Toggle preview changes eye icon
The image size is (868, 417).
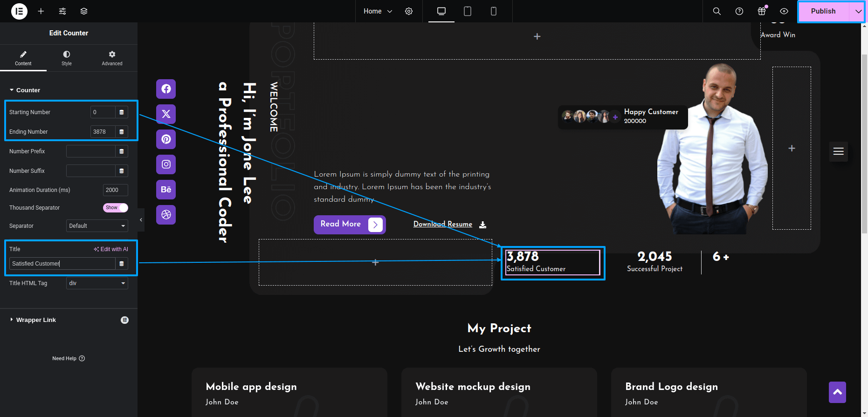tap(784, 11)
